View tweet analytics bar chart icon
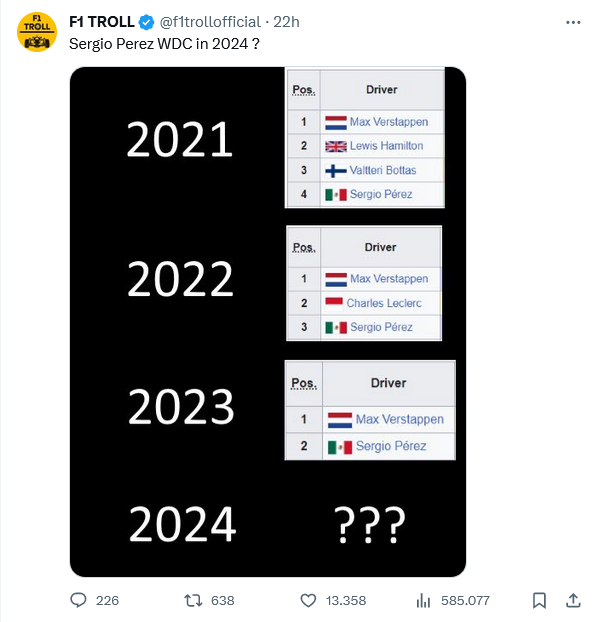Image resolution: width=598 pixels, height=622 pixels. [423, 600]
